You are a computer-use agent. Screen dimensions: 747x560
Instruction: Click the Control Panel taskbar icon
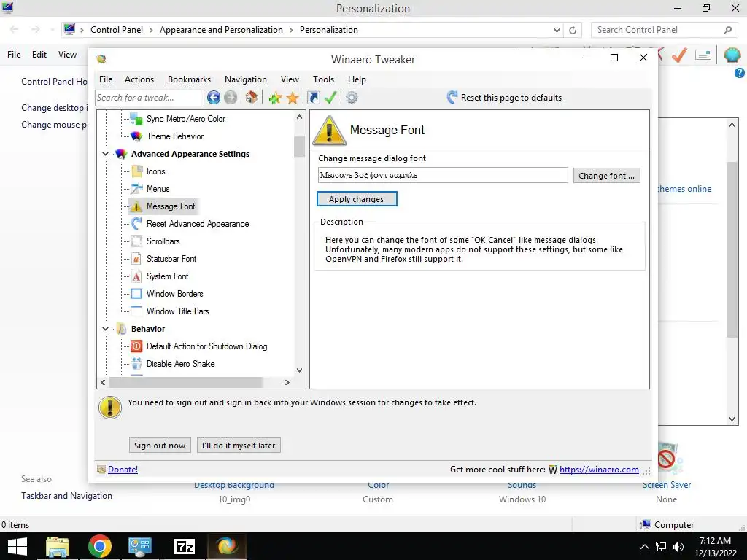140,547
